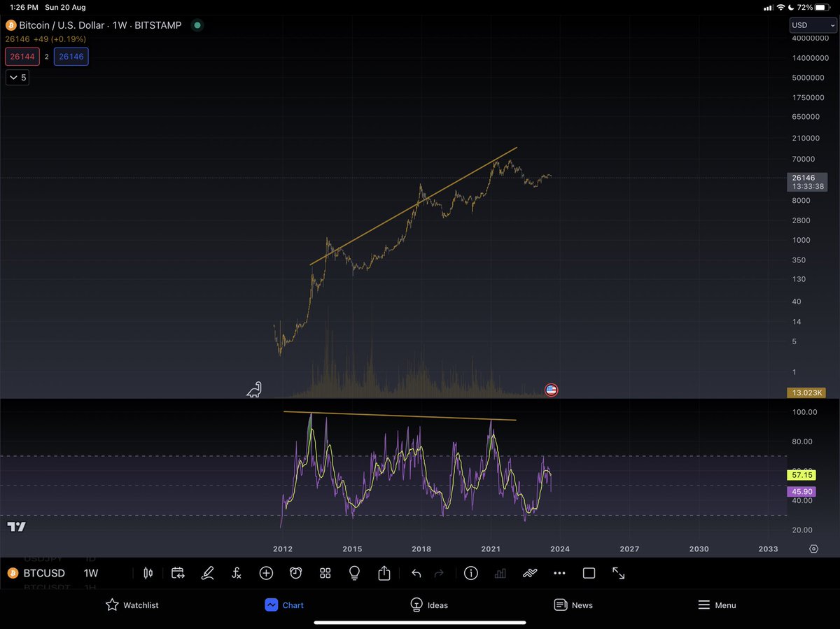The height and width of the screenshot is (629, 840).
Task: Switch to the Ideas tab
Action: (x=428, y=605)
